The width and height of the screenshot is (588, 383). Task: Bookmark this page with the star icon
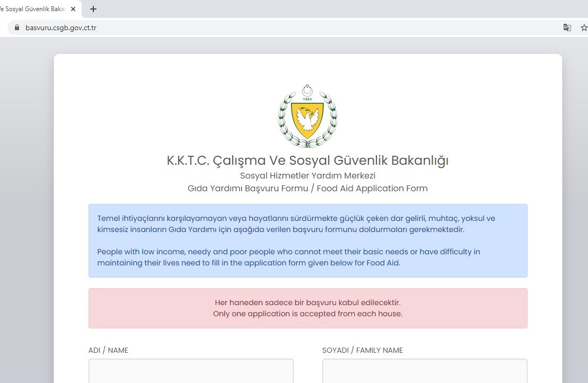point(584,28)
